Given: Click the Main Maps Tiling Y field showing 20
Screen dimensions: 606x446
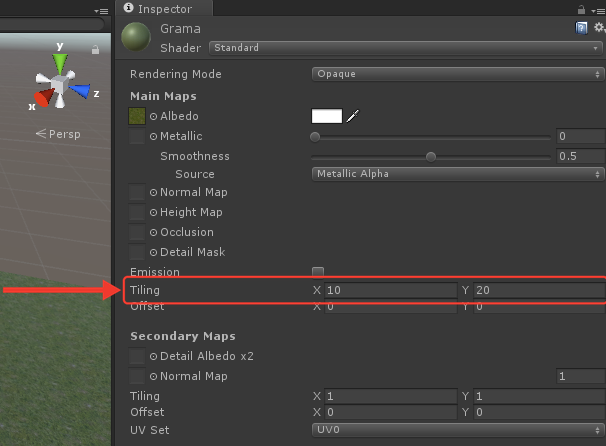Looking at the screenshot, I should point(539,290).
